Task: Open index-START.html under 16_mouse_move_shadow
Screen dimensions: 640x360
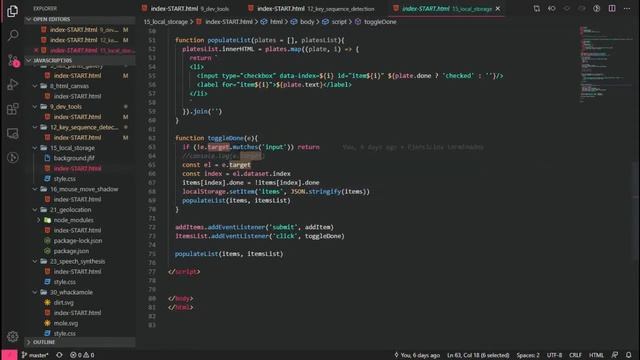Action: 77,200
